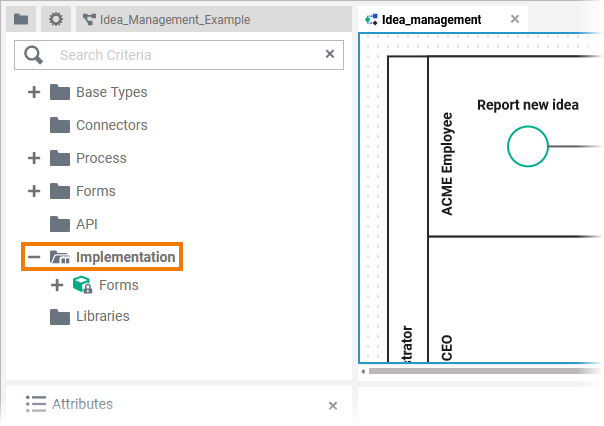Close the Attributes panel
Image resolution: width=604 pixels, height=426 pixels.
click(333, 405)
